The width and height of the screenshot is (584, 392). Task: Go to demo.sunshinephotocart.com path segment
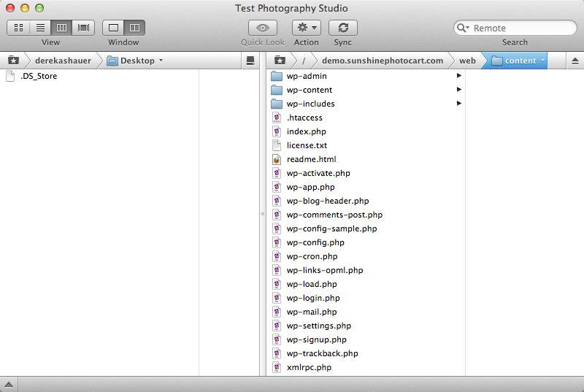point(383,61)
